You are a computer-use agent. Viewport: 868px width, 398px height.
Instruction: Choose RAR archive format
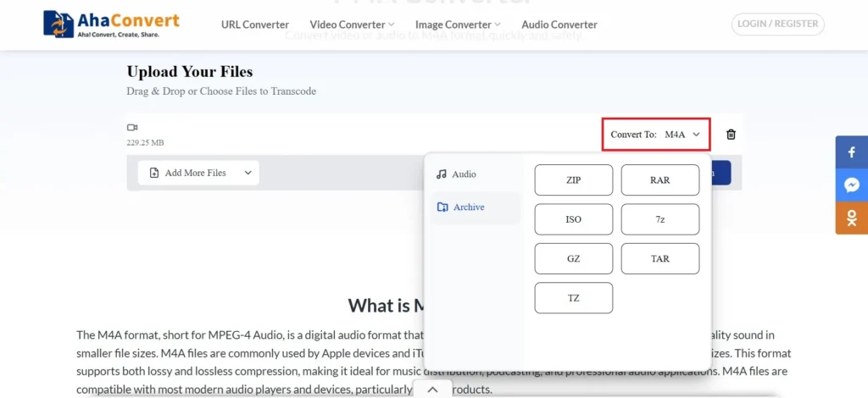click(659, 180)
